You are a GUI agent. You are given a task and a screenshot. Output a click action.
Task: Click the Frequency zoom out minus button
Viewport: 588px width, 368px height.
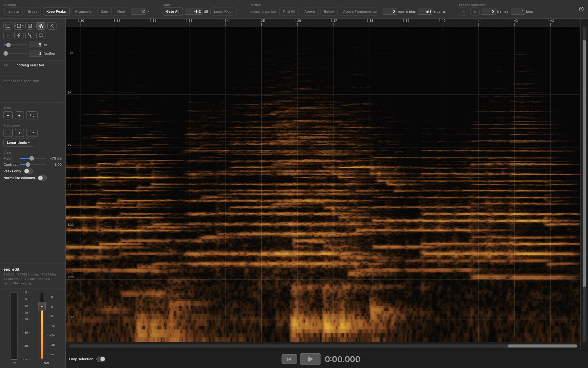8,133
